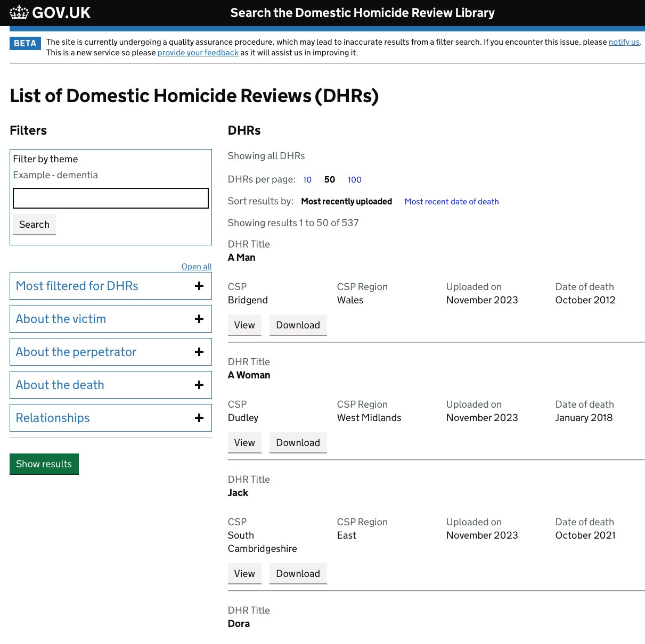Sort by Most recent date of death

[x=452, y=202]
